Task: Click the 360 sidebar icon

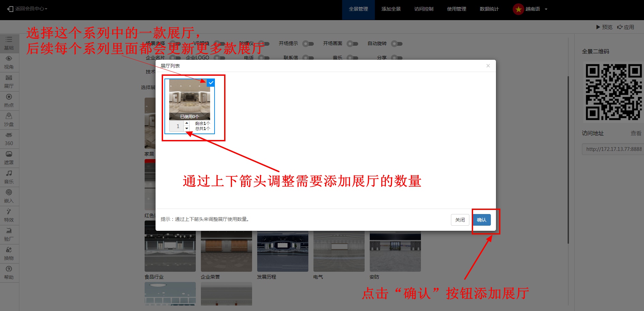Action: [x=9, y=139]
